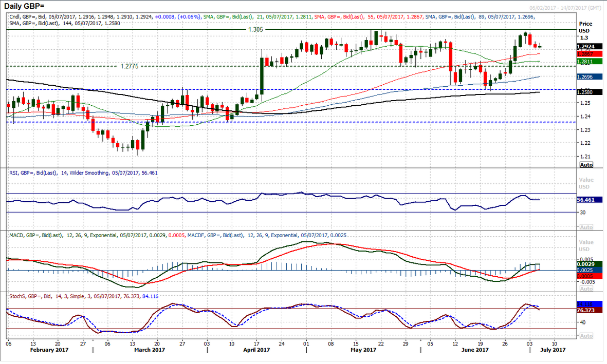
Task: Select the blue 1.2696 SMA value tag
Action: coord(586,76)
